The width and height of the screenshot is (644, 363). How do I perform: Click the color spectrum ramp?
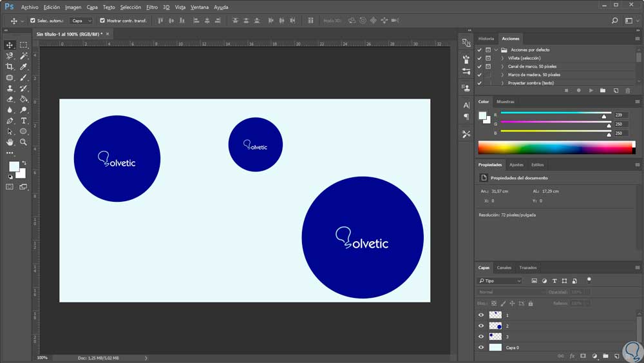tap(554, 148)
